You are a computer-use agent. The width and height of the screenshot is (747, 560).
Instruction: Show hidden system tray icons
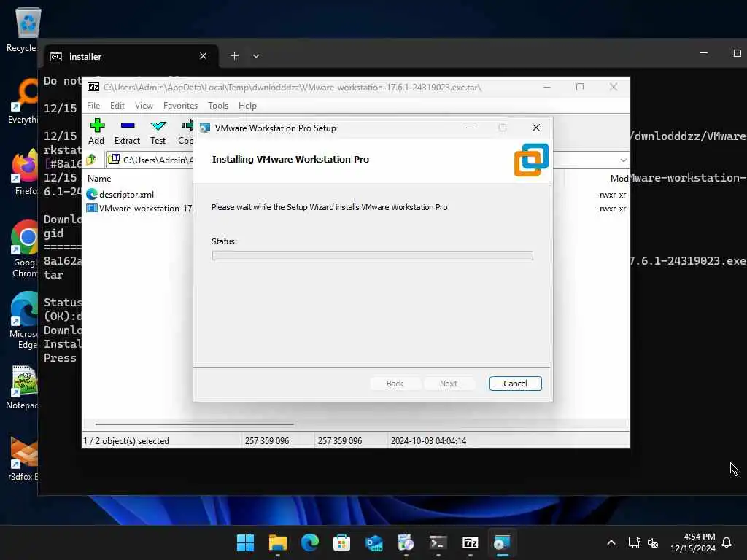click(x=611, y=542)
